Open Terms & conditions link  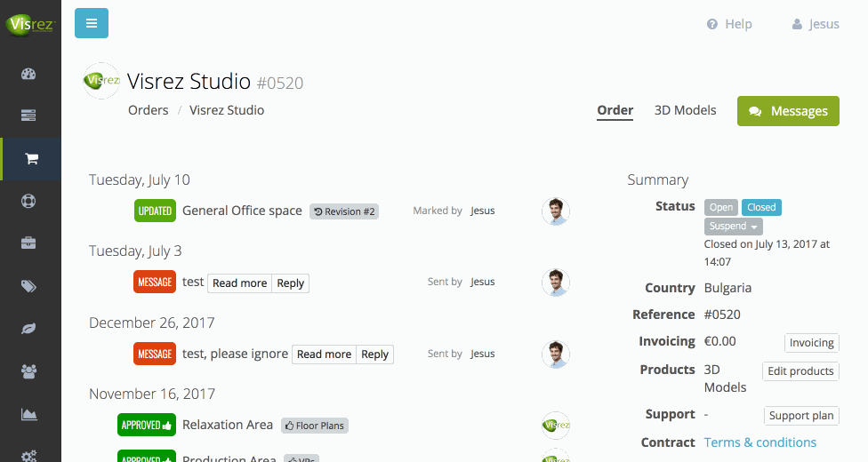(x=760, y=442)
